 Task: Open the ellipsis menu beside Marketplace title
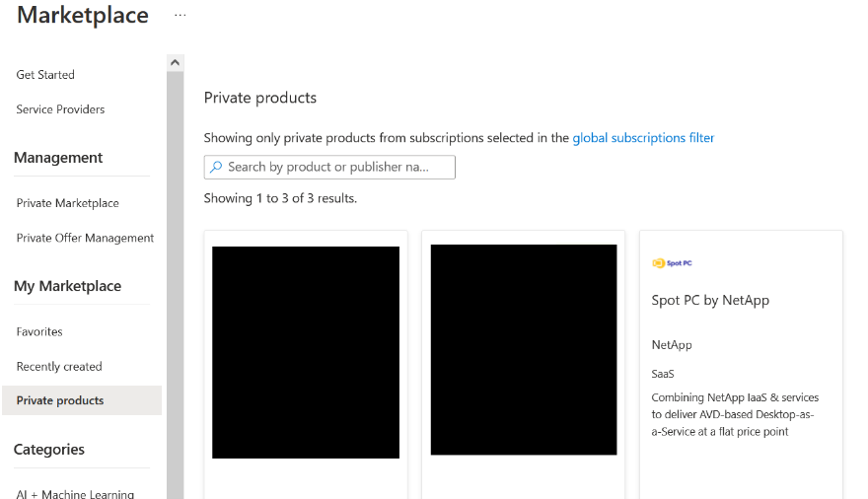pos(180,16)
